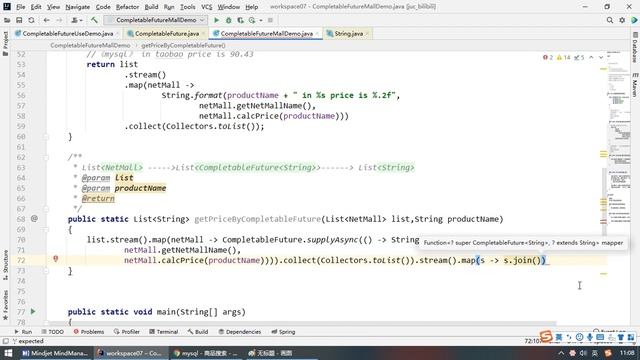Open the TODO tool window
The image size is (640, 360).
point(53,332)
